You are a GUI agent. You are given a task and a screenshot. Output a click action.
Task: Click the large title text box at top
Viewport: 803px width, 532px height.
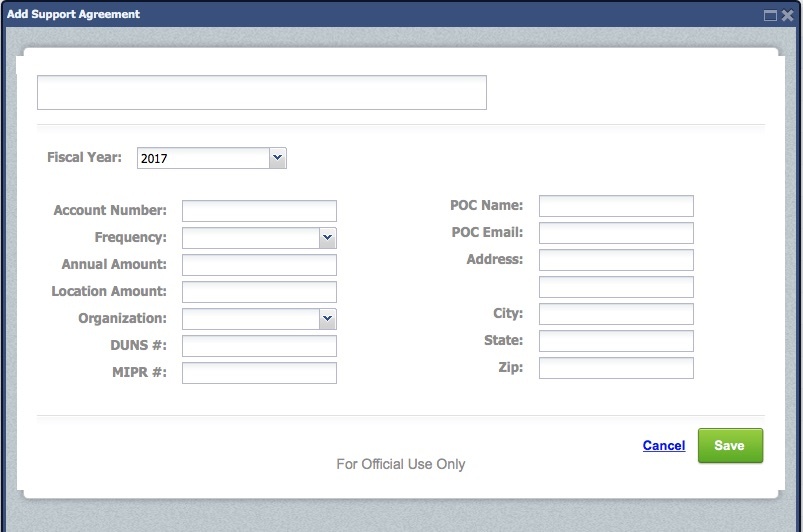262,92
